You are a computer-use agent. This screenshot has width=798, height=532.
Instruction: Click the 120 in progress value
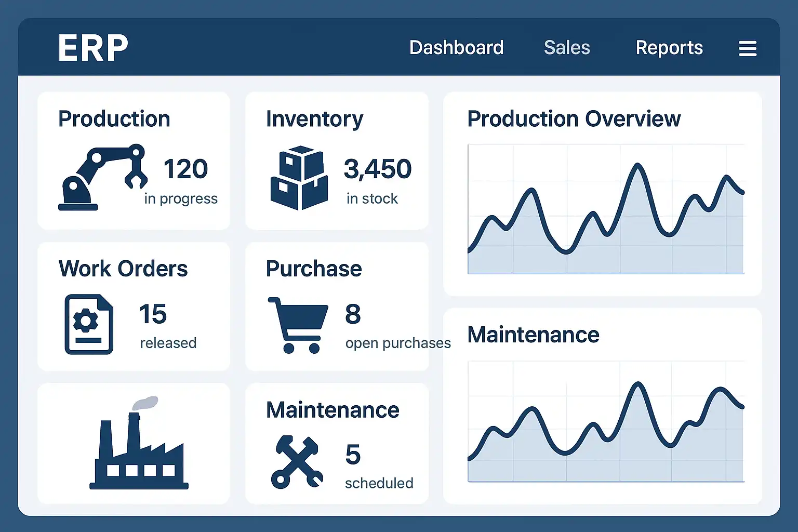pyautogui.click(x=185, y=169)
